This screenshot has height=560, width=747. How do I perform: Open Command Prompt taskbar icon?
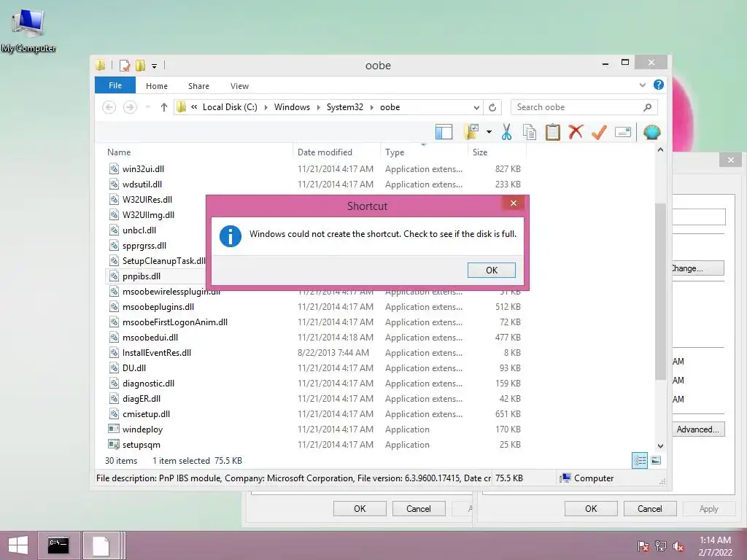click(58, 545)
